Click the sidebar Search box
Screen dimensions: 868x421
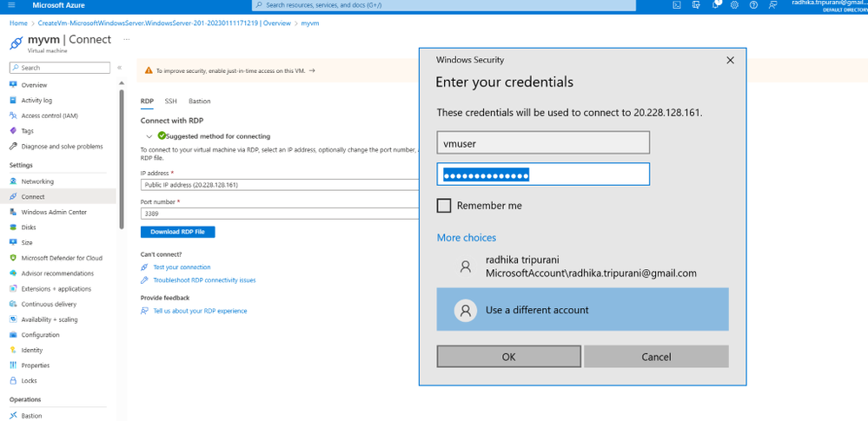(60, 68)
